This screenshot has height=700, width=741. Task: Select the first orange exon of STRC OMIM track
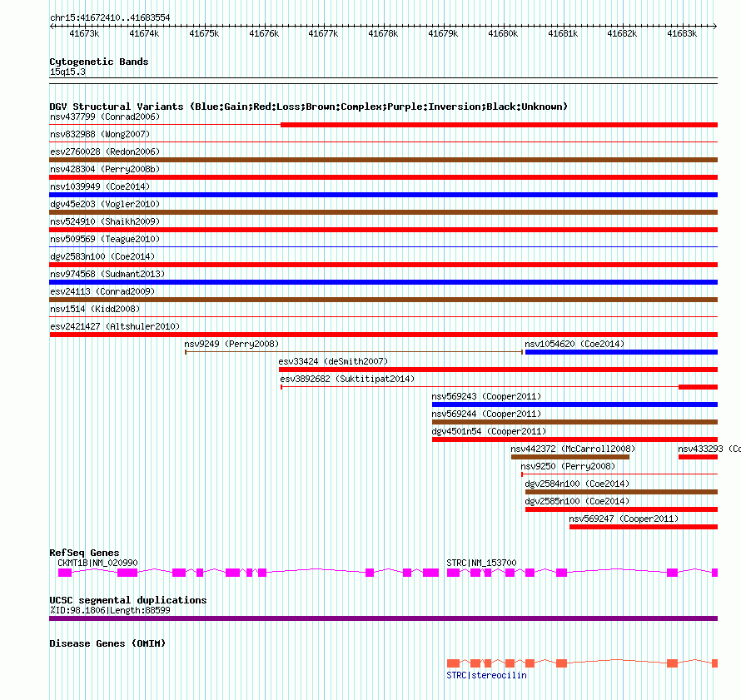coord(453,663)
